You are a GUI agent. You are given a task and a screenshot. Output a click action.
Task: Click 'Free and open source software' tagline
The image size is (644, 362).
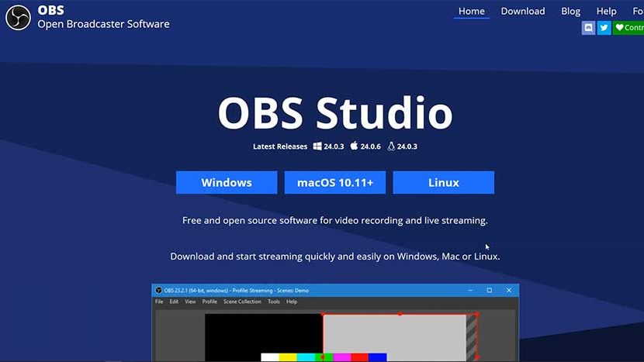click(x=335, y=220)
